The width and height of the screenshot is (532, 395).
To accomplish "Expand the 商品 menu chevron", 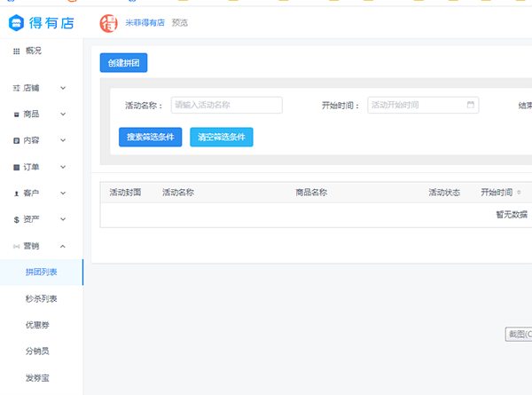I will tap(62, 115).
